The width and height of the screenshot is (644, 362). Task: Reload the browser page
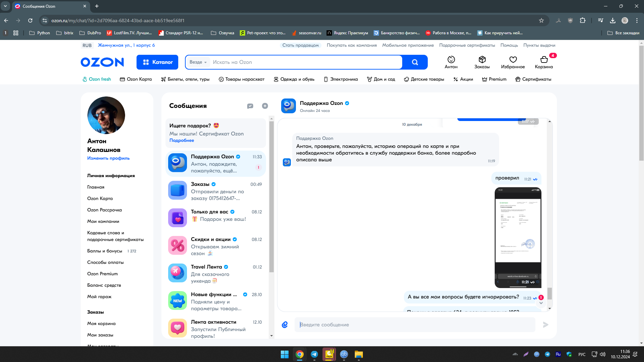[x=30, y=21]
